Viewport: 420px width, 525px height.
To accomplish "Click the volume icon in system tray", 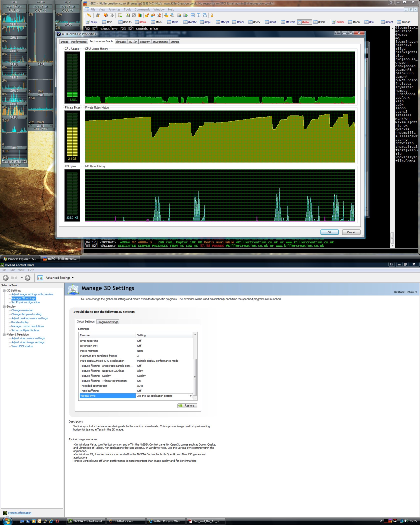I will coord(406,521).
